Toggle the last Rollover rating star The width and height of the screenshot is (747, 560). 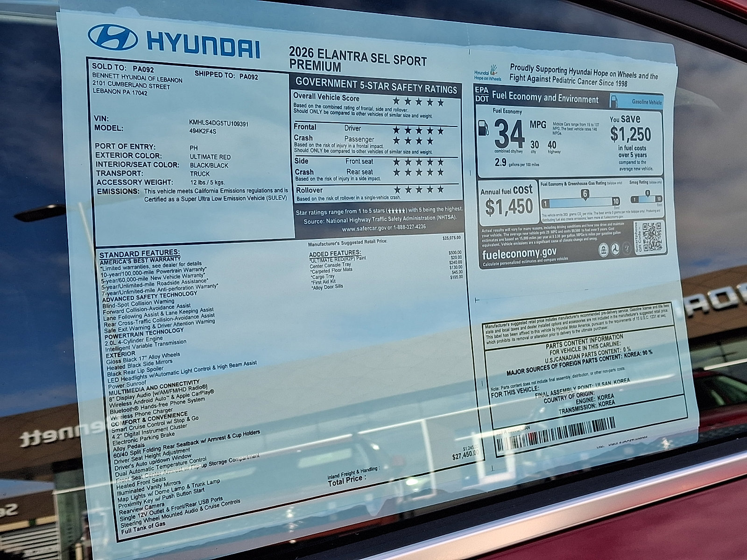(439, 189)
